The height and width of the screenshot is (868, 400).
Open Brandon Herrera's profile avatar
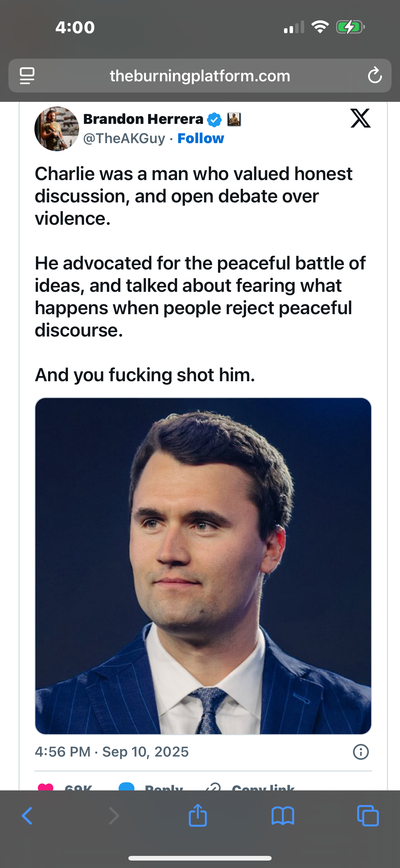[56, 129]
